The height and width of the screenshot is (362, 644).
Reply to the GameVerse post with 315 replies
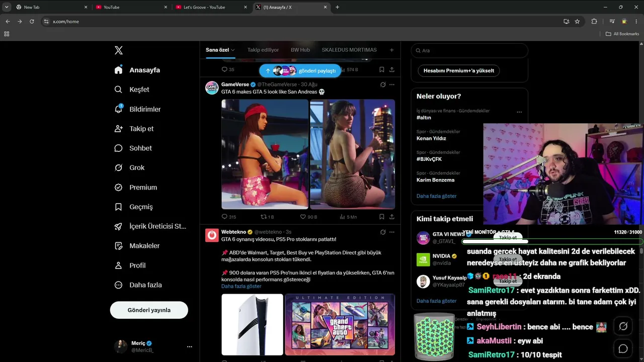229,217
